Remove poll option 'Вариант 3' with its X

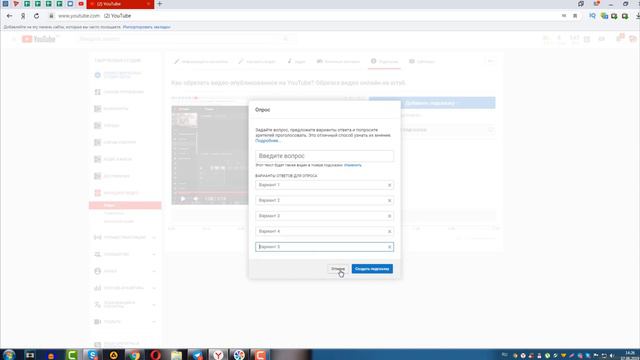coord(389,216)
